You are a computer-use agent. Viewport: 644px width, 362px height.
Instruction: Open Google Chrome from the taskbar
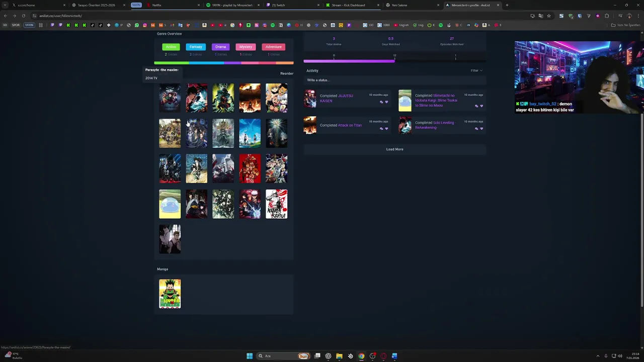(x=361, y=356)
